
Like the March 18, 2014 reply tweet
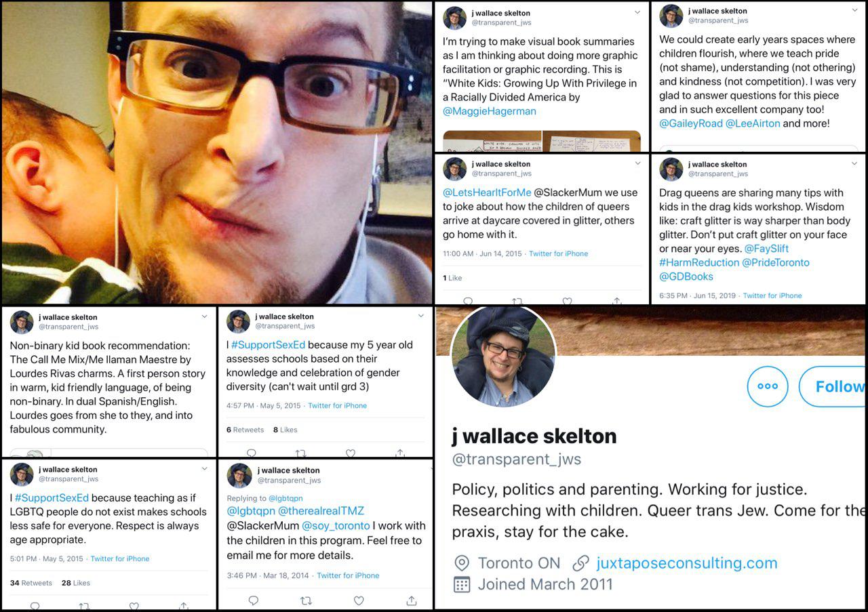[x=359, y=600]
